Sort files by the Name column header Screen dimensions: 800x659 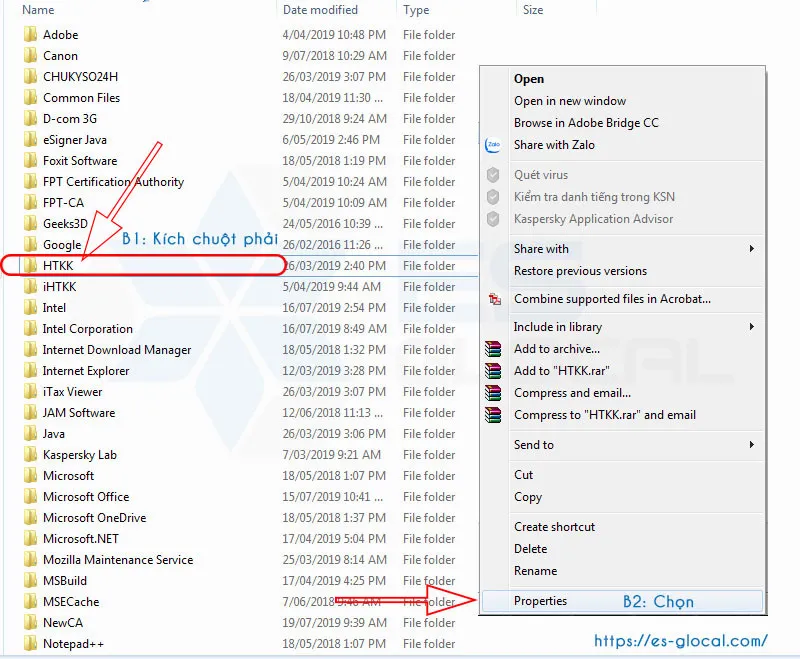(x=38, y=10)
